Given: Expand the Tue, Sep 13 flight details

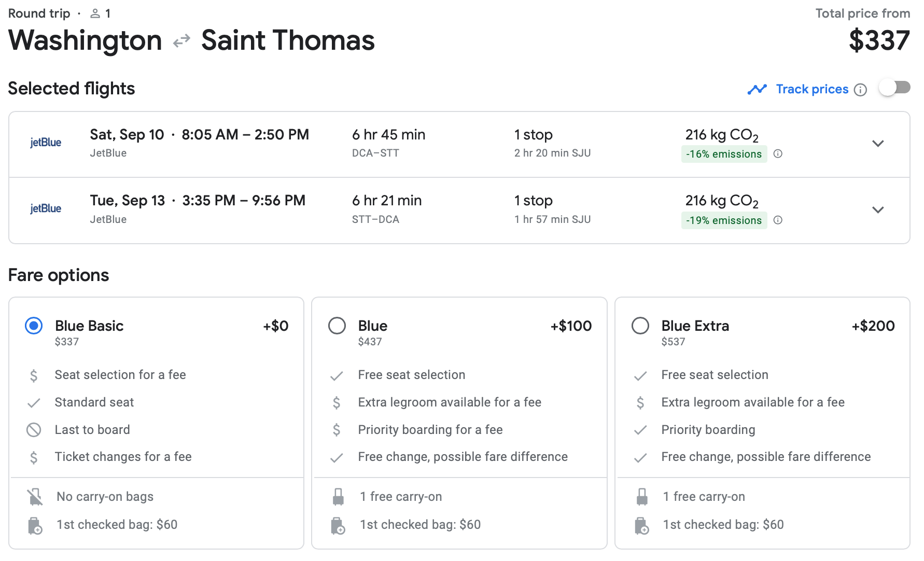Looking at the screenshot, I should 877,210.
